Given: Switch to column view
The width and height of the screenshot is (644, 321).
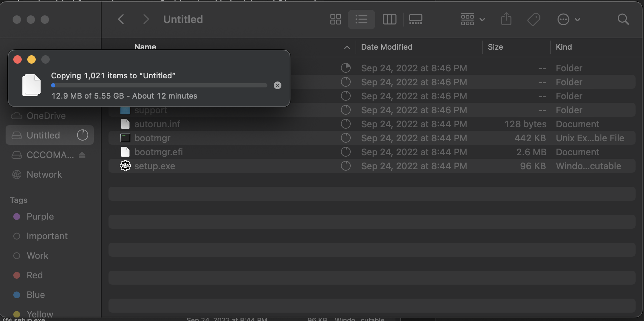Looking at the screenshot, I should [x=389, y=19].
